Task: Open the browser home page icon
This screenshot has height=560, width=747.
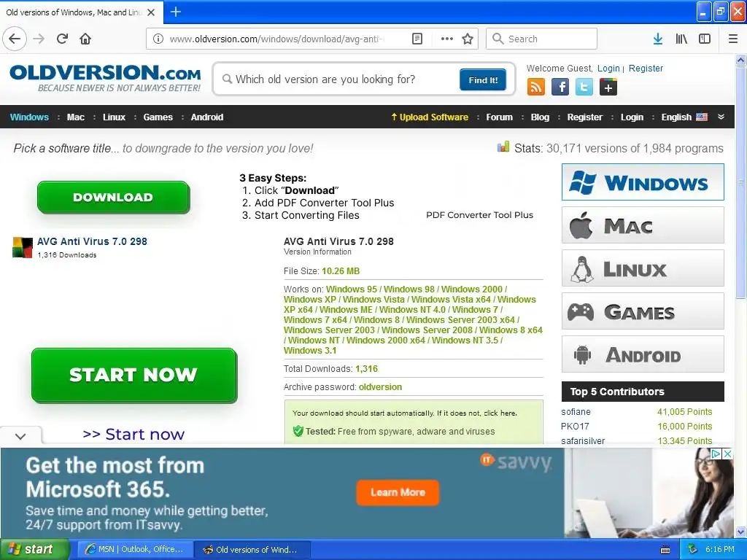Action: (85, 39)
